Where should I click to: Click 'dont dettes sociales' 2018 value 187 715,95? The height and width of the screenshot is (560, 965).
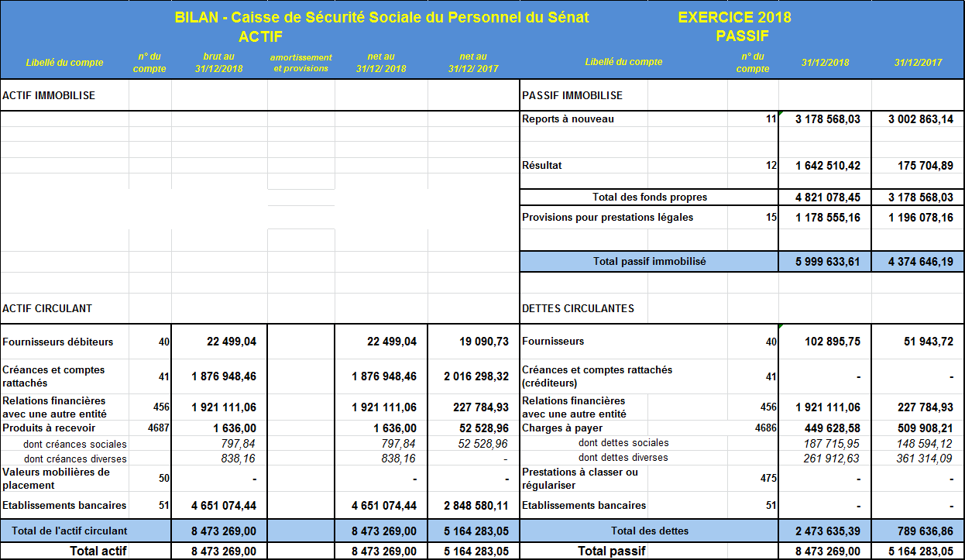(832, 443)
